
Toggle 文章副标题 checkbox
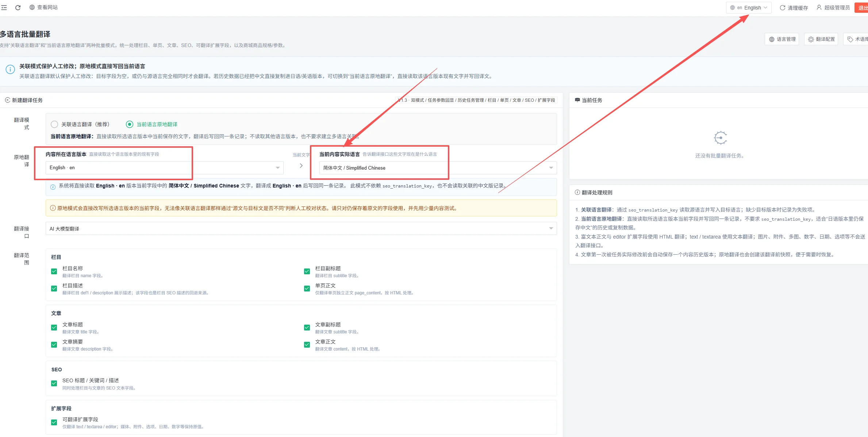click(307, 328)
